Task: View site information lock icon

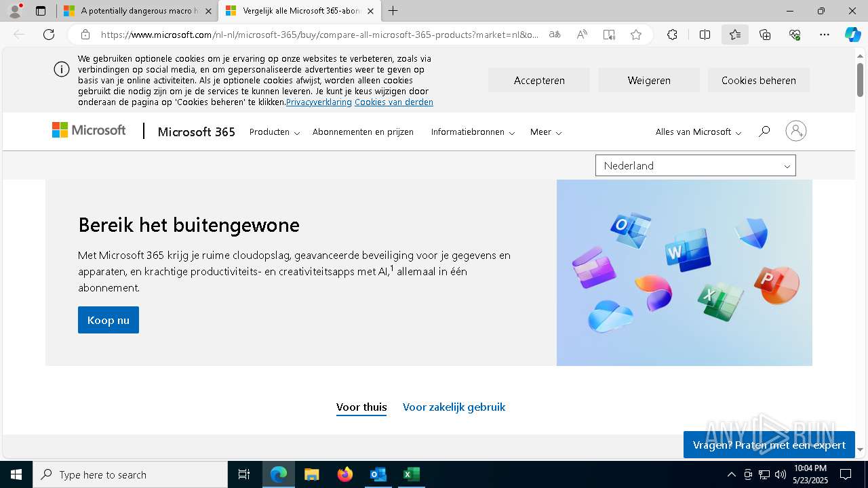Action: [85, 35]
